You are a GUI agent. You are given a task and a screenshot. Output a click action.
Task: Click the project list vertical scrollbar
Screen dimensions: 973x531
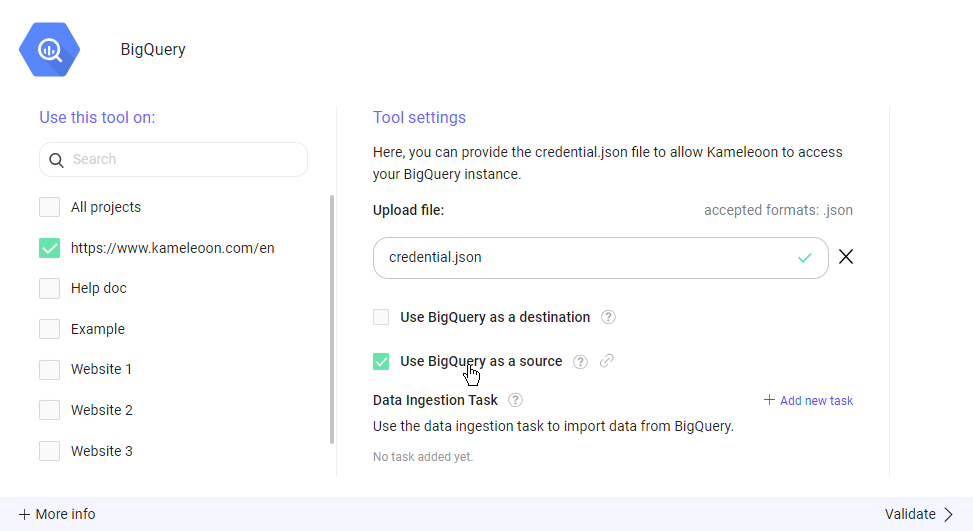coord(332,320)
